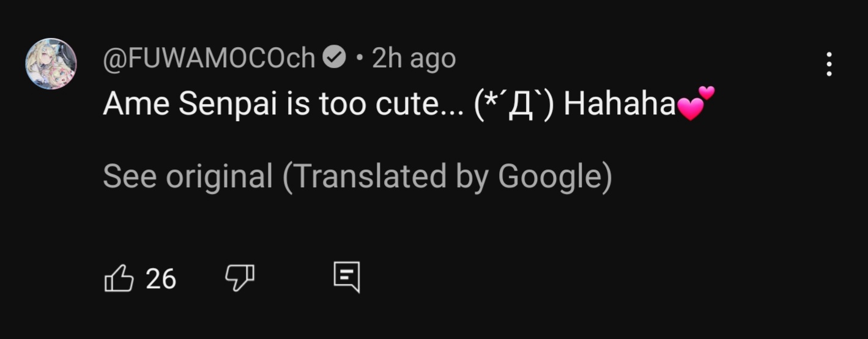Click the "2h ago" timestamp
Viewport: 868px width, 339px height.
(x=414, y=59)
